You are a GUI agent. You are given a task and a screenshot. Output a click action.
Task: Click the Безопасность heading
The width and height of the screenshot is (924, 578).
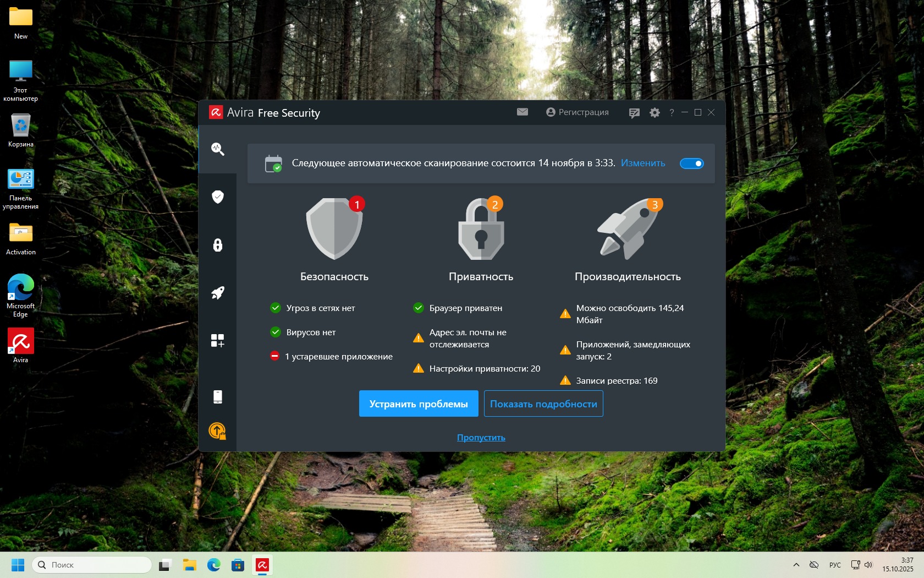(334, 277)
